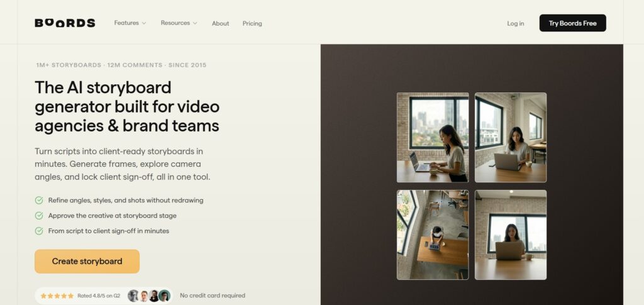Viewport: 644px width, 305px height.
Task: Click the user avatars group
Action: [x=149, y=296]
